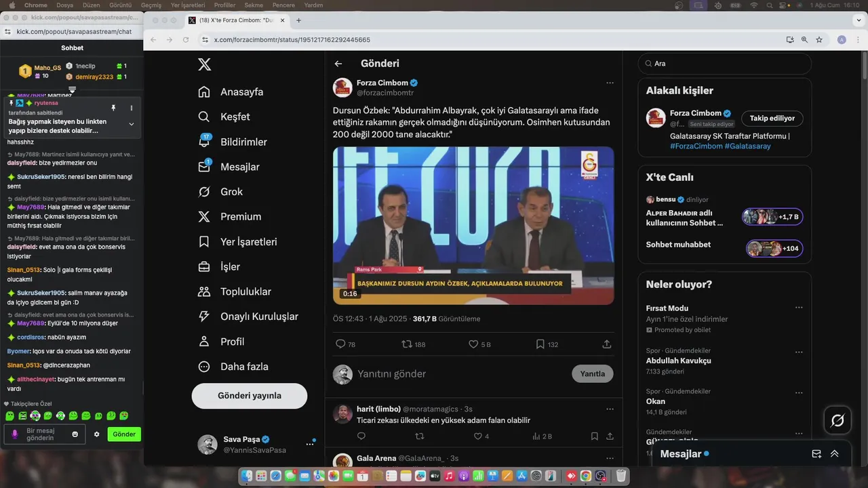Viewport: 868px width, 488px height.
Task: Unpin the ryutensa pinned message
Action: click(113, 108)
